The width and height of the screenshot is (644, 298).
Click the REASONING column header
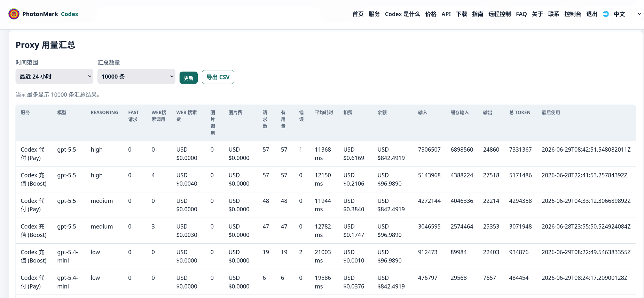[104, 113]
